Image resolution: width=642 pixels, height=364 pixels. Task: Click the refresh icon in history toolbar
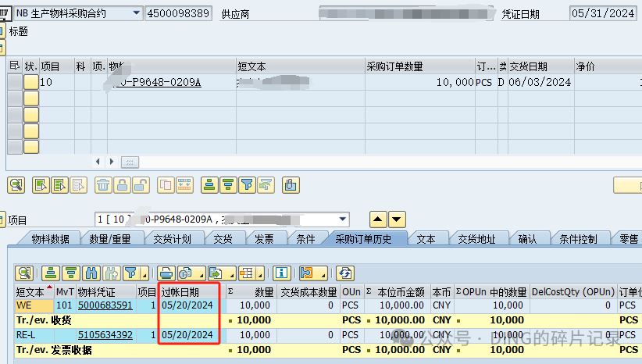(345, 273)
